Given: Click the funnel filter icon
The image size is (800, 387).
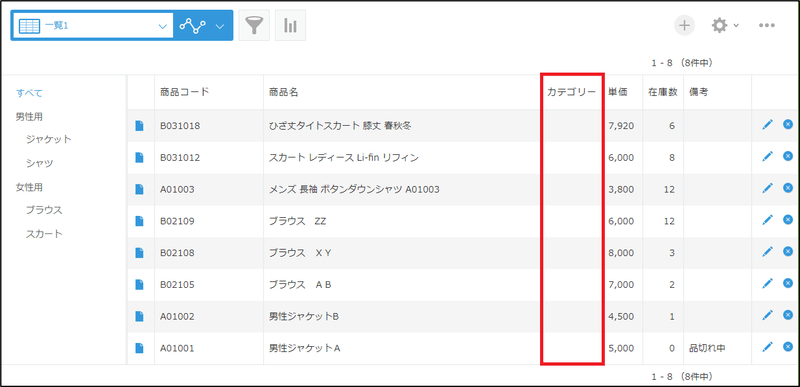Looking at the screenshot, I should point(254,25).
